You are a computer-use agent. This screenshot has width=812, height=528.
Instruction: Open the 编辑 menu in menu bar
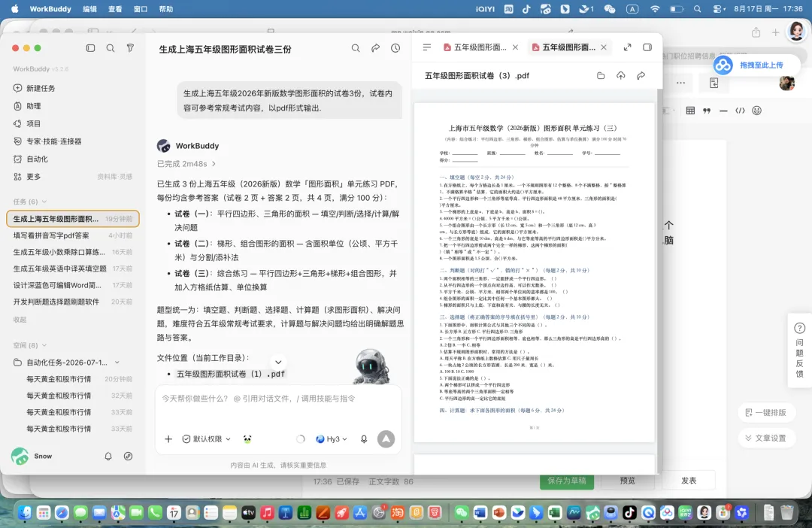[x=90, y=9]
